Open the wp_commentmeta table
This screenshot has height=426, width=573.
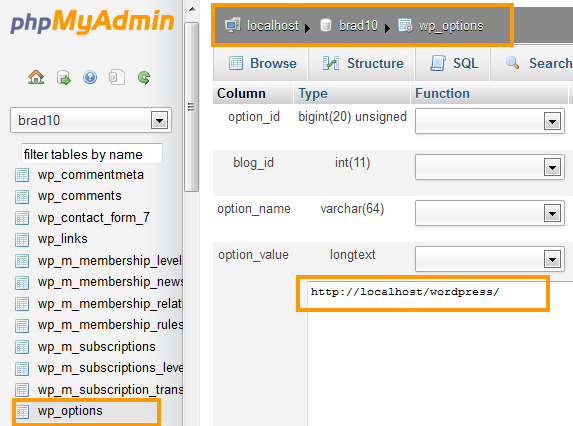point(91,175)
